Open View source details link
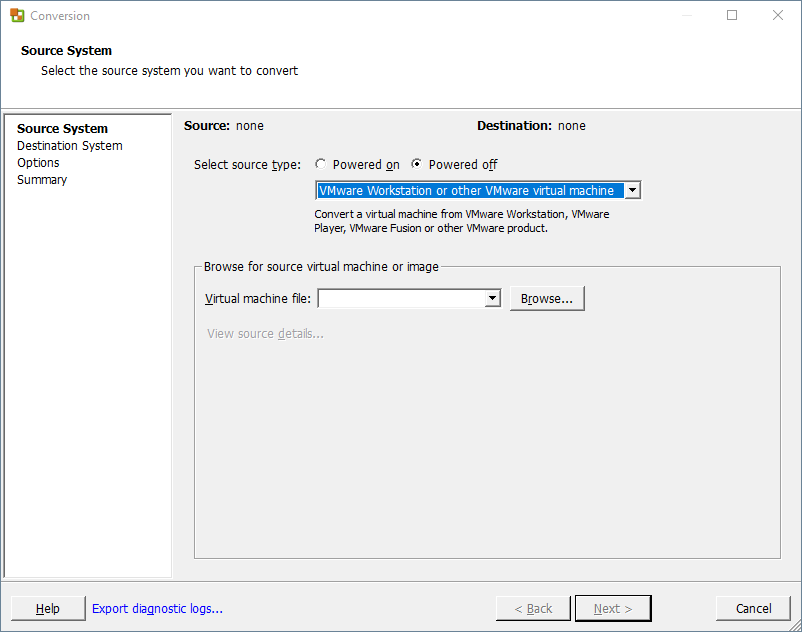 pos(265,334)
